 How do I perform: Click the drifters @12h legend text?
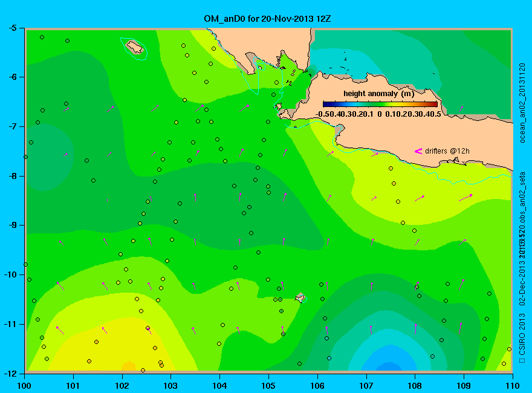pyautogui.click(x=447, y=151)
